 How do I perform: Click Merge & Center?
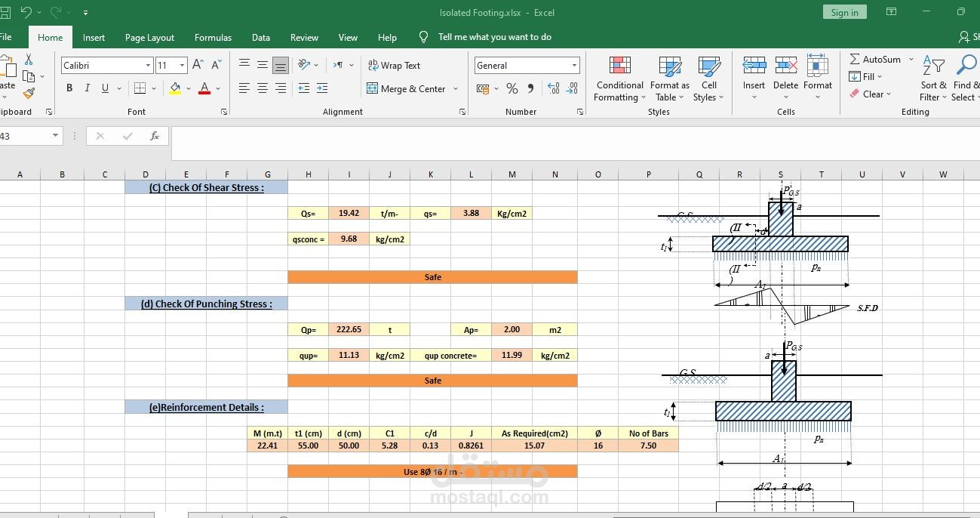406,88
